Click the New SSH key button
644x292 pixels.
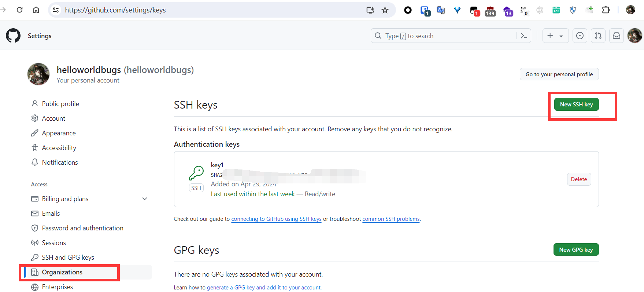coord(576,105)
